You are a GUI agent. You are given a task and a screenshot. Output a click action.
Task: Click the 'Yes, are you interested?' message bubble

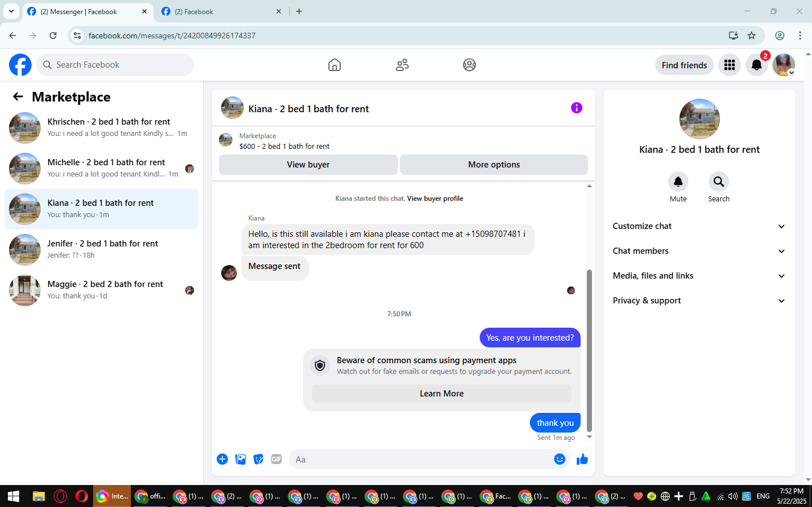(x=530, y=338)
